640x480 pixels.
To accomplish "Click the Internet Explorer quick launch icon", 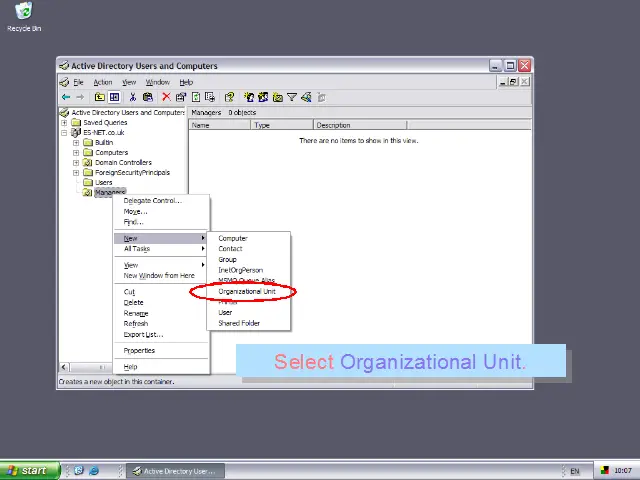I will point(94,471).
